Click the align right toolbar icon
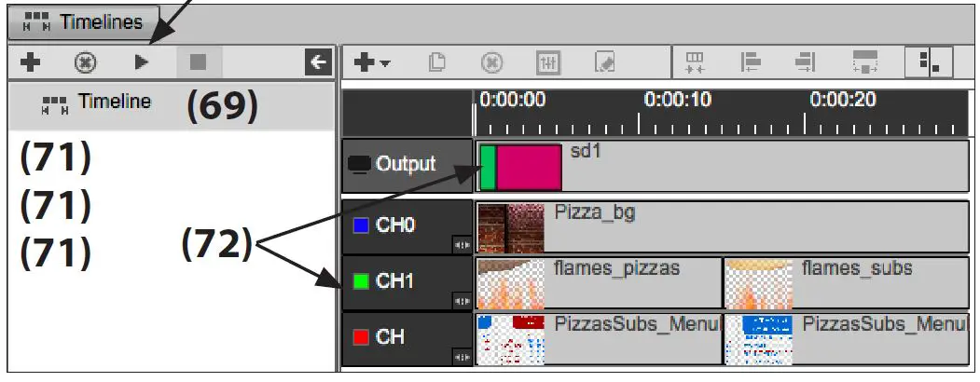Image resolution: width=980 pixels, height=382 pixels. [805, 62]
